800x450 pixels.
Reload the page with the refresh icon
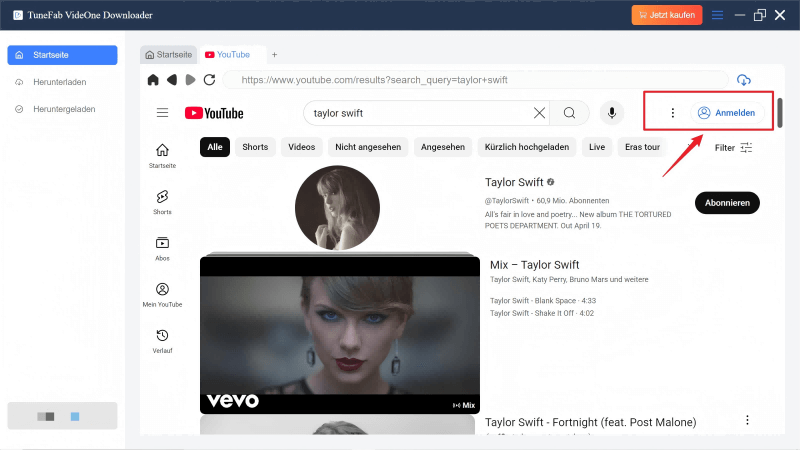pos(209,80)
